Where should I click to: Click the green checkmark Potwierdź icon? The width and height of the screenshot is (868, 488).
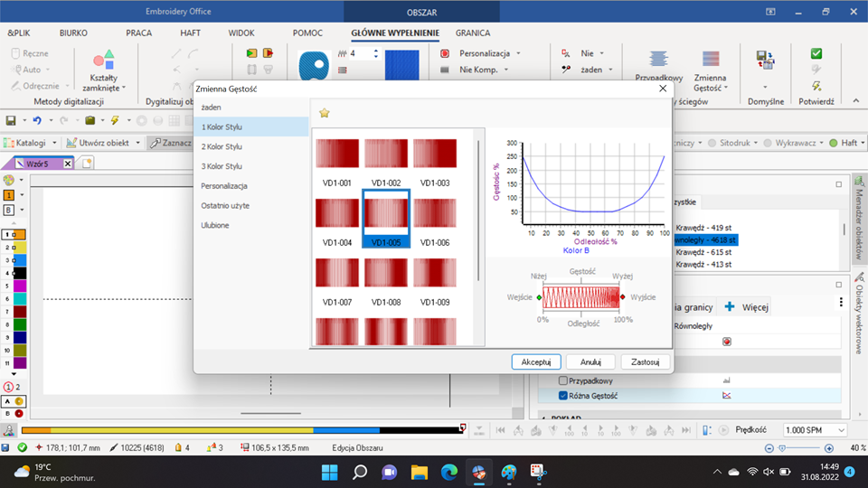coord(816,54)
